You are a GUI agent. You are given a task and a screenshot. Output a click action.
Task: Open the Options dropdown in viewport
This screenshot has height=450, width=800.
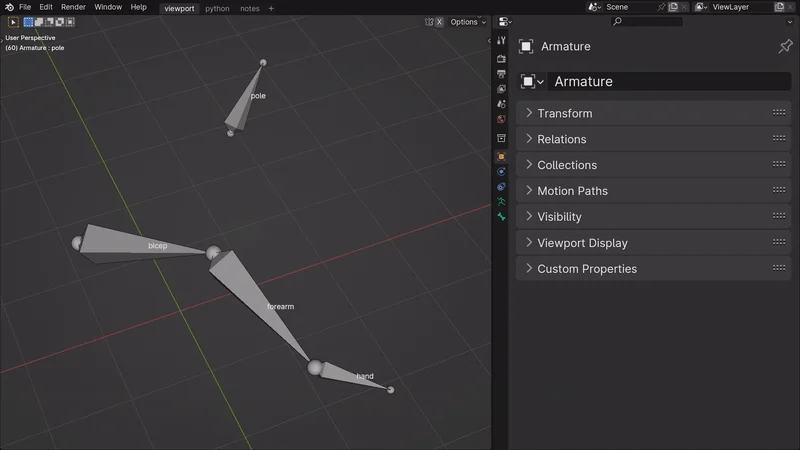coord(468,22)
